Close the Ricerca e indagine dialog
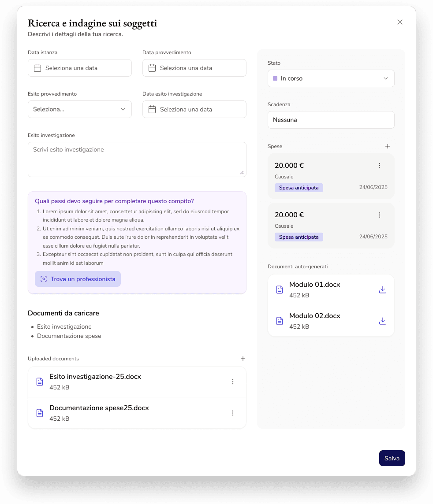This screenshot has height=504, width=433. pyautogui.click(x=400, y=22)
